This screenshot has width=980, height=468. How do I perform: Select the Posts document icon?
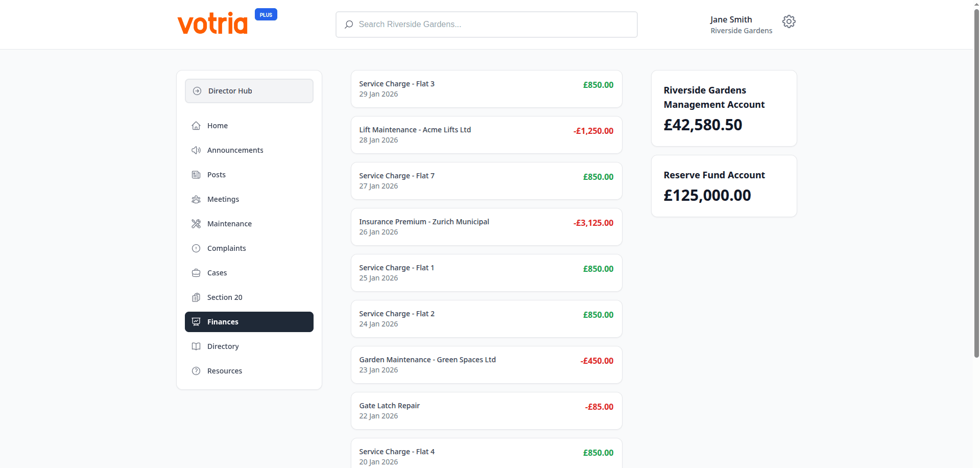pos(196,174)
